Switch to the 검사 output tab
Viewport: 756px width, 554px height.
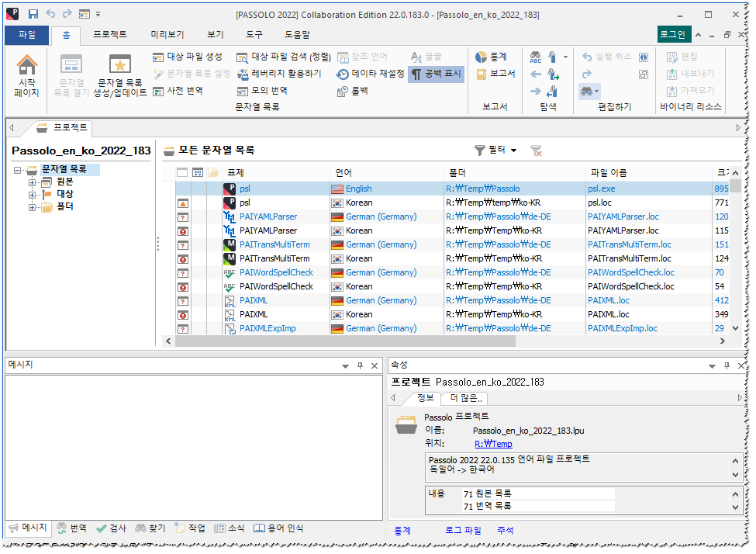(112, 529)
